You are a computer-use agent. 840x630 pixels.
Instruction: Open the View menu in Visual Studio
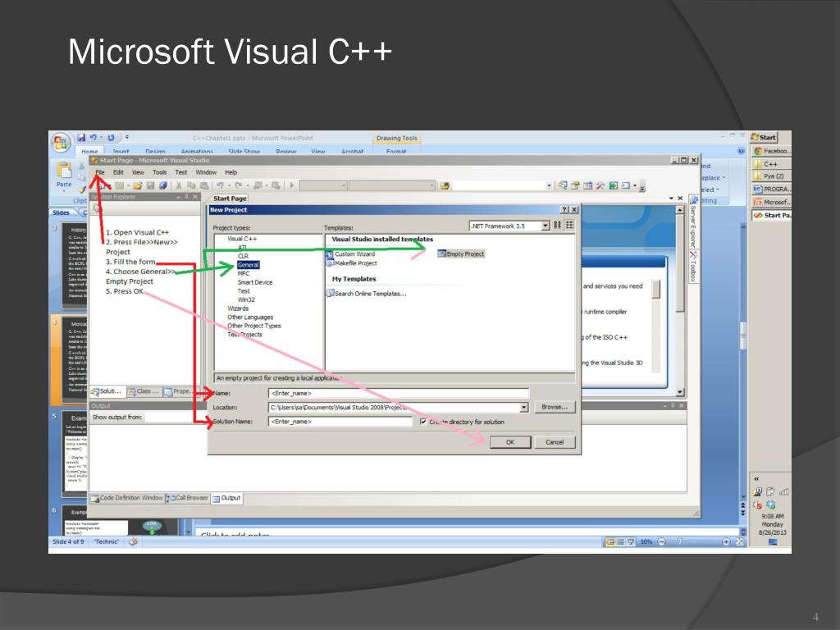[x=138, y=172]
